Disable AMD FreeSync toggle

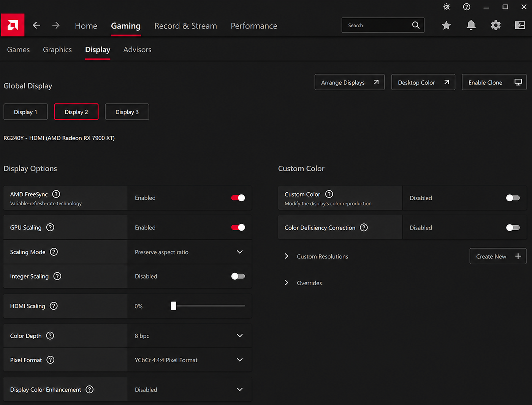(x=238, y=198)
